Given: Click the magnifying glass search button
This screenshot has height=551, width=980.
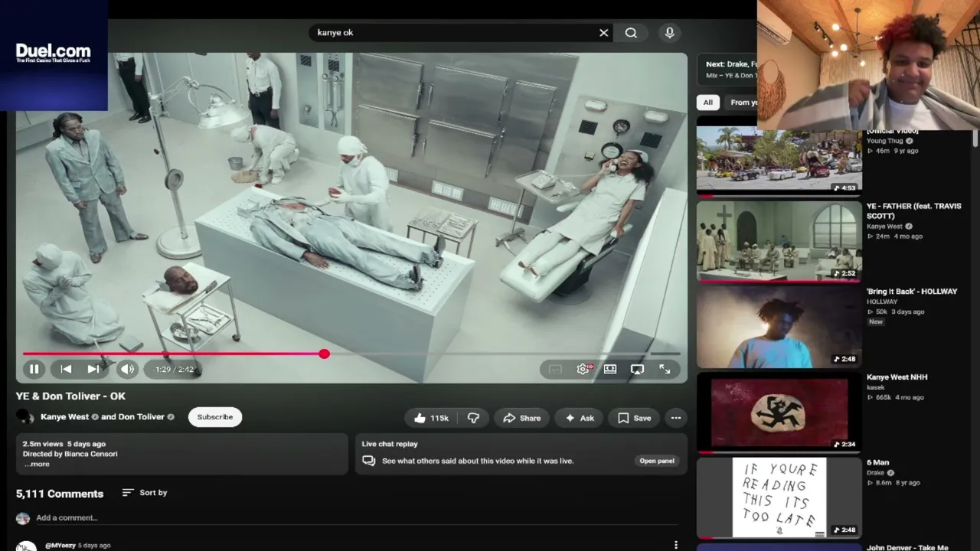Looking at the screenshot, I should (631, 33).
